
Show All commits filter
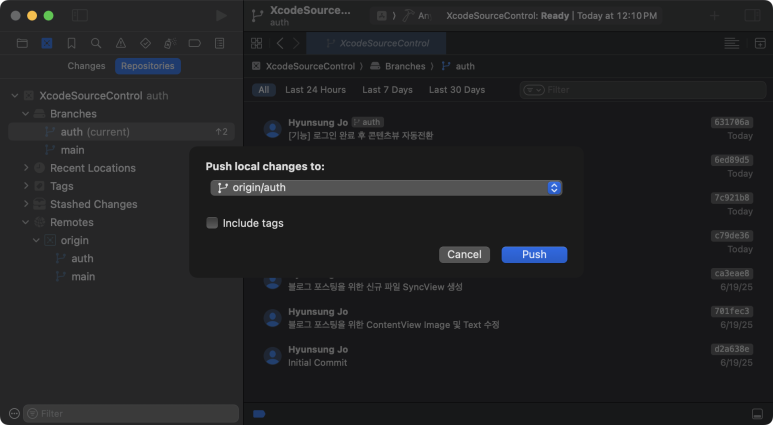tap(264, 90)
